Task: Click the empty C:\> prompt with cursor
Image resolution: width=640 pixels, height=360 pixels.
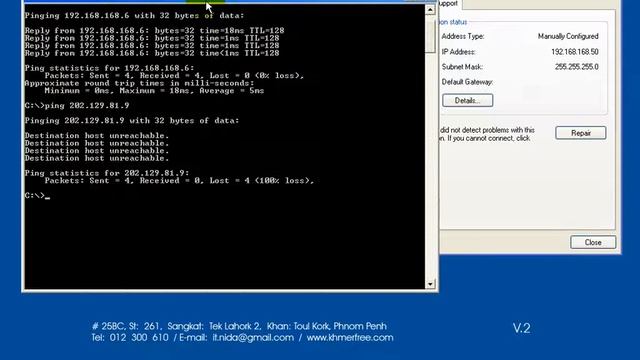Action: pyautogui.click(x=37, y=196)
